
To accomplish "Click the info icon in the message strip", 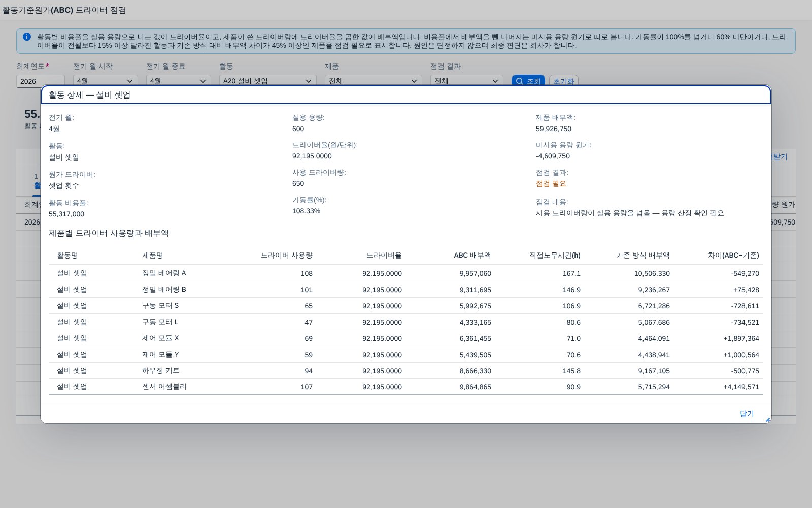I will click(27, 37).
